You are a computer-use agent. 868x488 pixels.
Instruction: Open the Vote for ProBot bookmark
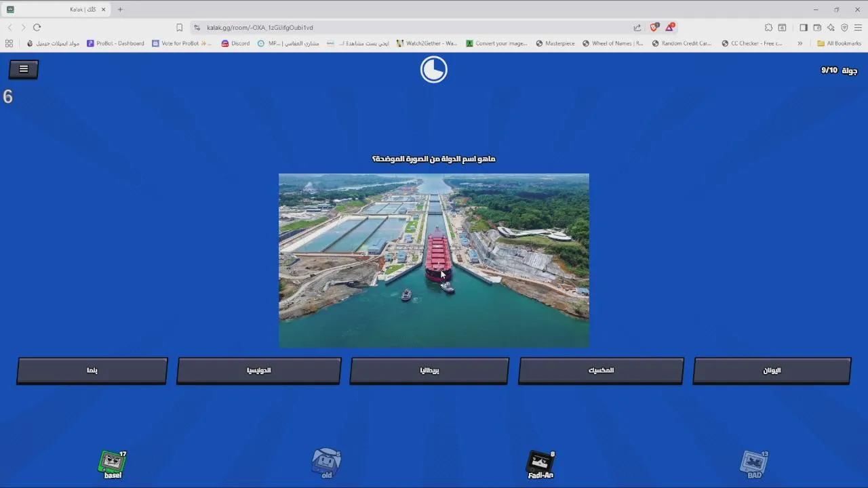coord(182,43)
